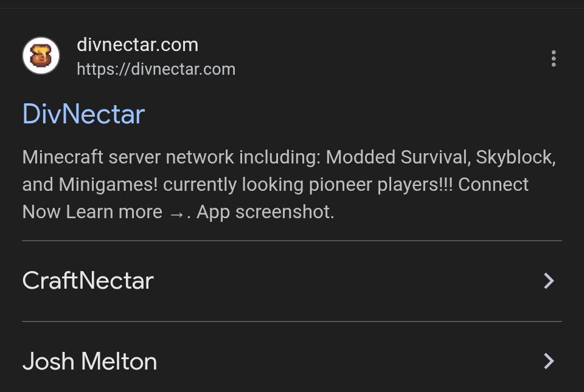This screenshot has width=584, height=392.
Task: Click the arrow symbol after "Learn more"
Action: 176,213
